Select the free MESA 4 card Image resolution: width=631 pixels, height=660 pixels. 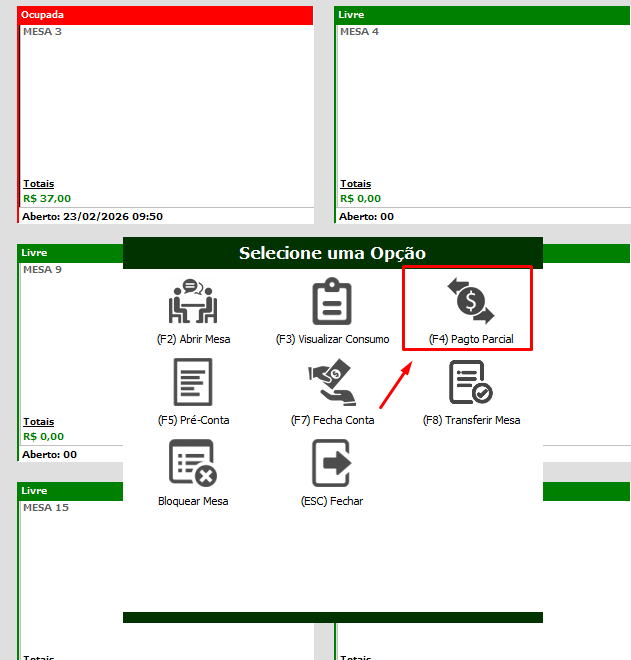[482, 114]
